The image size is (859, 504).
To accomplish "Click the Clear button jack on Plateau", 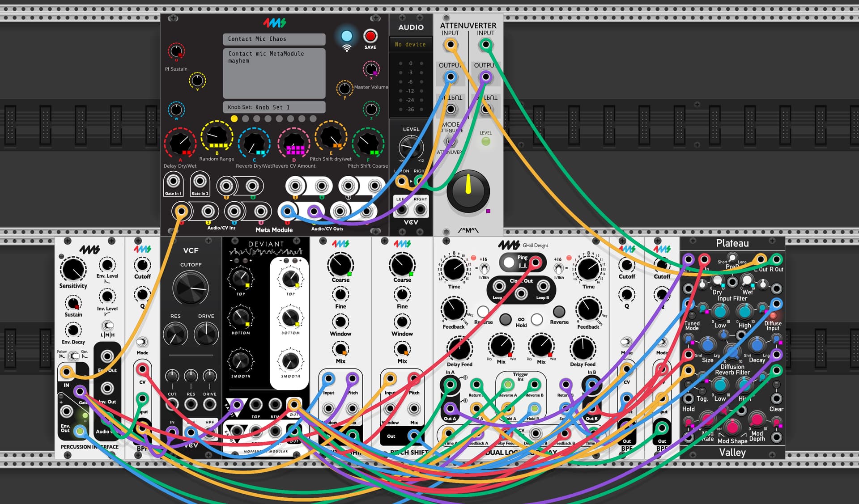I will (x=777, y=398).
